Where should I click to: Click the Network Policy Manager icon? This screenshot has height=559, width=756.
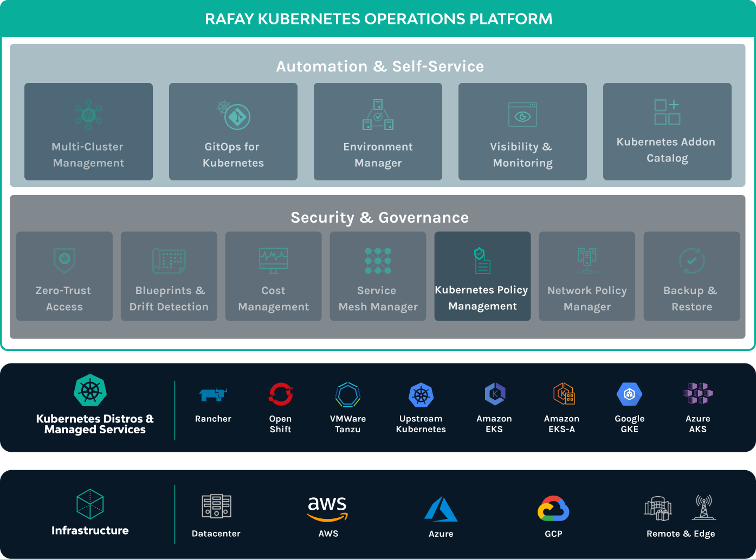pos(587,261)
